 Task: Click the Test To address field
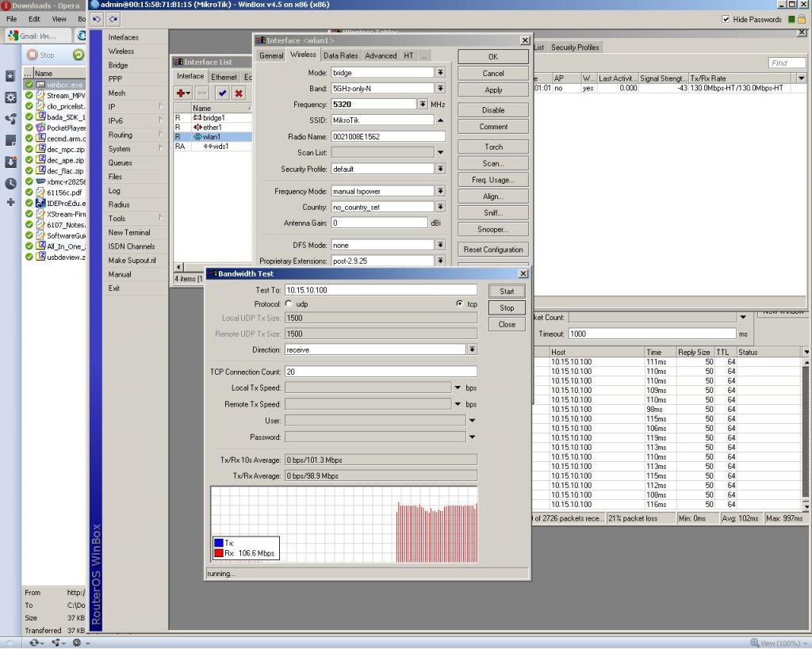click(x=381, y=290)
